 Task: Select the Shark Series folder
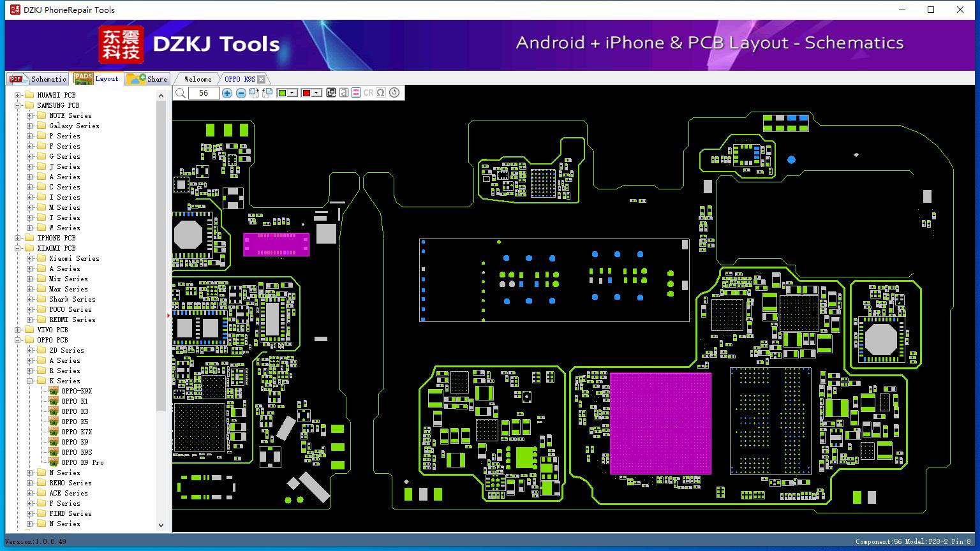(x=72, y=299)
